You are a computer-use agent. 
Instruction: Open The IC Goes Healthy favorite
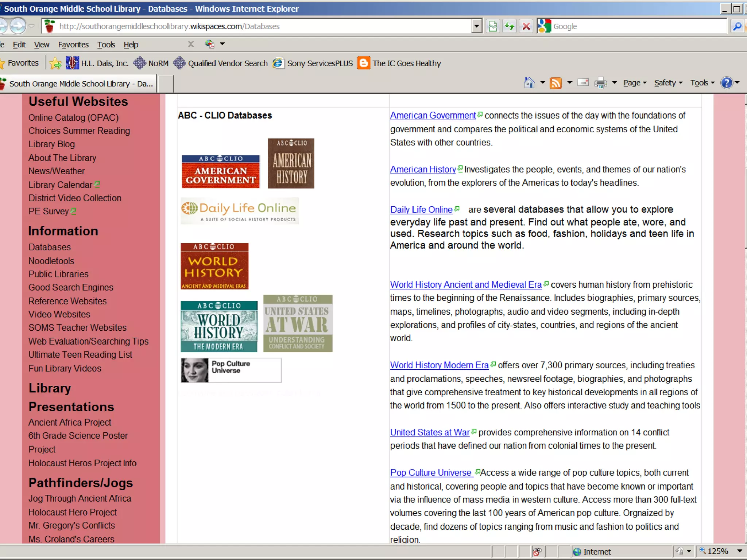point(406,63)
